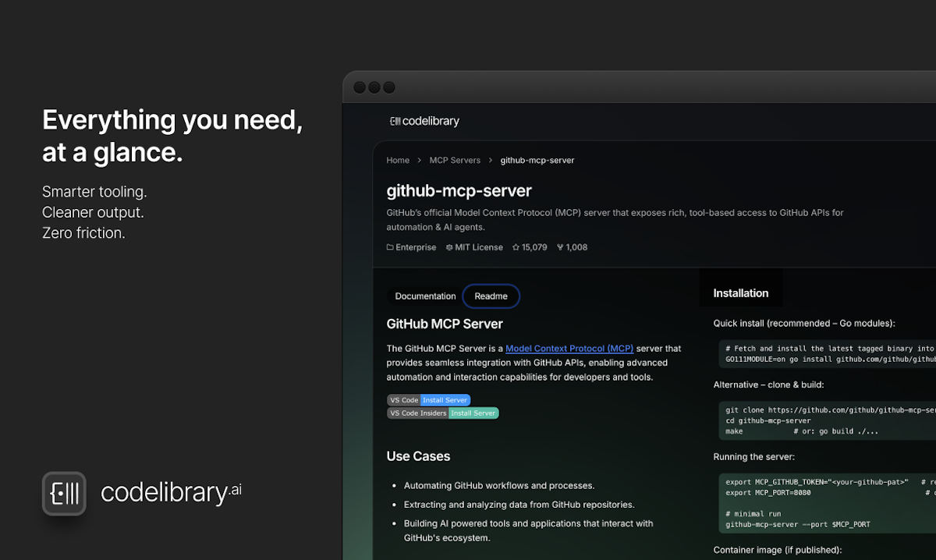Click the fork count icon showing 1,008
The height and width of the screenshot is (560, 936).
coord(560,247)
